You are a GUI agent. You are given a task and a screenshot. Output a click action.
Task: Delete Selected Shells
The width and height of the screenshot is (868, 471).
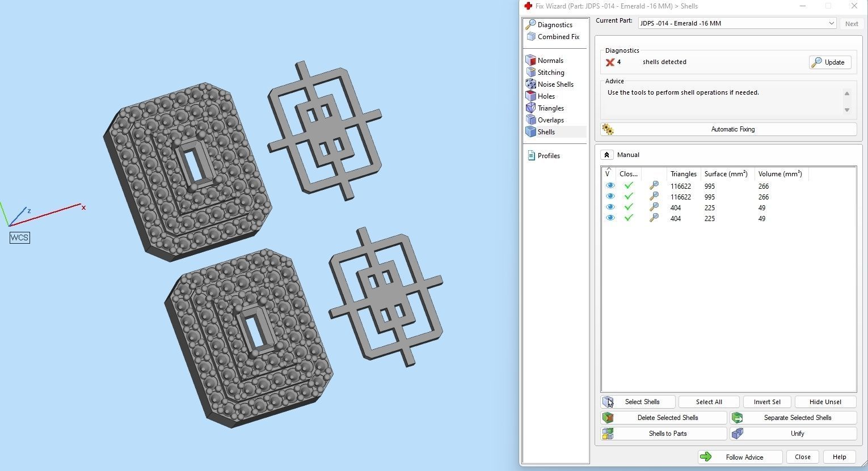pyautogui.click(x=664, y=418)
